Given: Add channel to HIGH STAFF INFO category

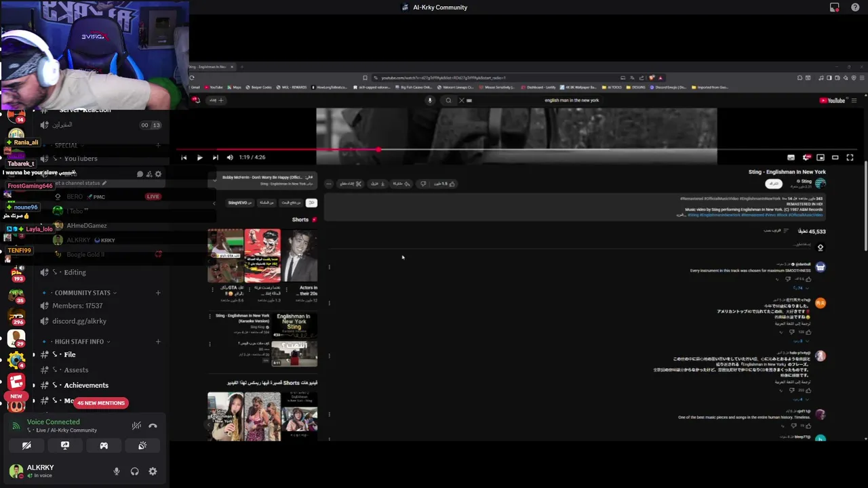Looking at the screenshot, I should [x=158, y=342].
